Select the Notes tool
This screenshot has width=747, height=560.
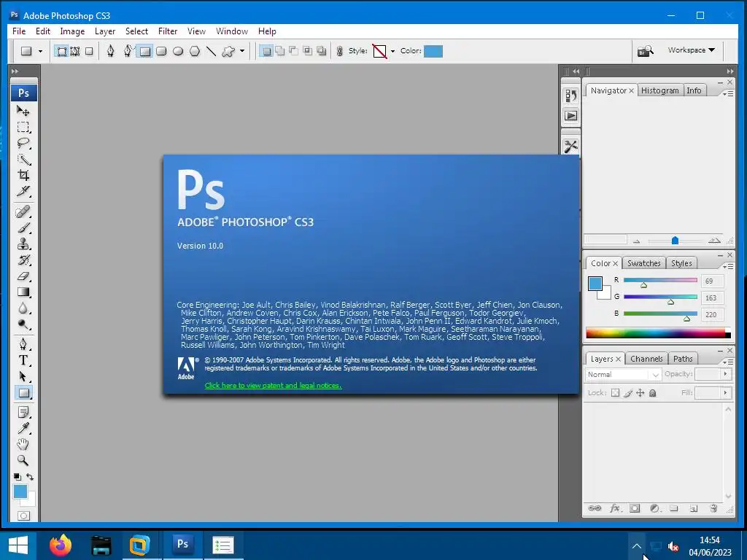pos(23,412)
